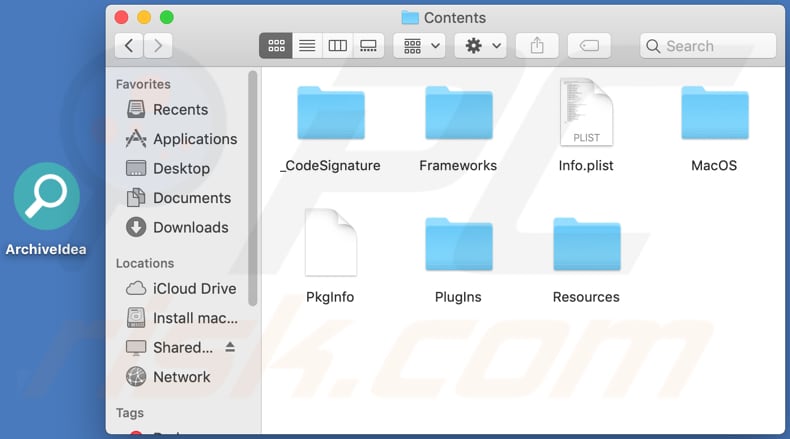The image size is (790, 439).
Task: Open Desktop in the sidebar
Action: click(168, 168)
